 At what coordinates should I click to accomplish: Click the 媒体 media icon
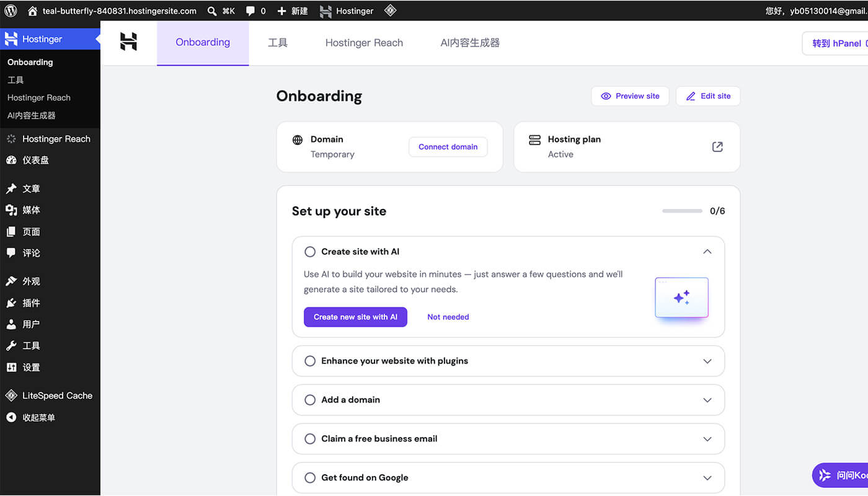click(11, 210)
